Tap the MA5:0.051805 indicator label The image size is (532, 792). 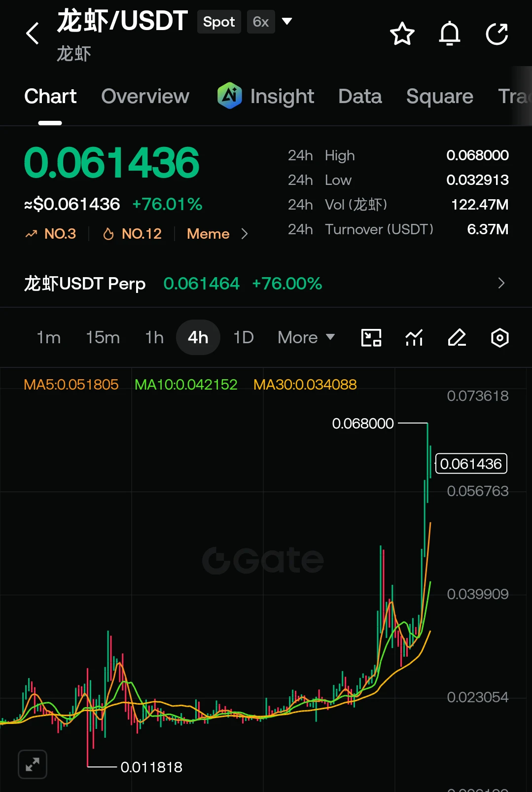point(71,384)
